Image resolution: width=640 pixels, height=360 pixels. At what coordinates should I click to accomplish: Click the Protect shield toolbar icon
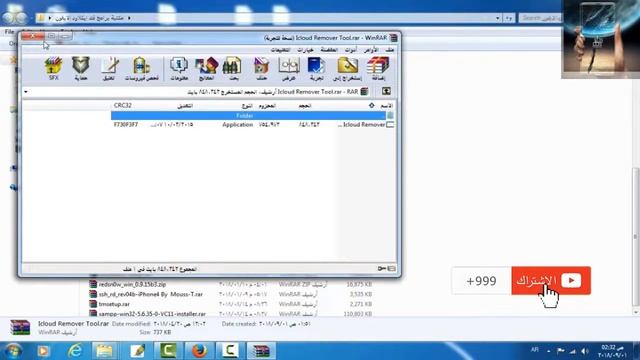[x=81, y=69]
